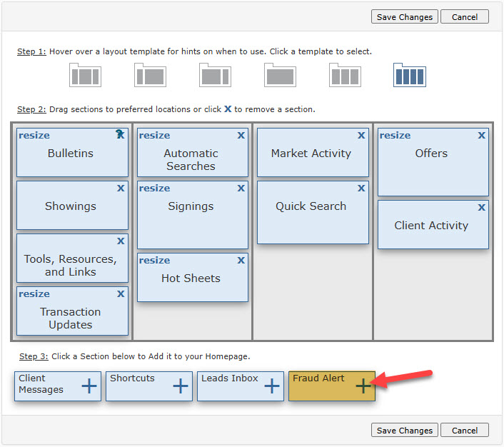Viewport: 504px width, 447px height.
Task: Select the Transaction Updates section label
Action: [x=71, y=318]
